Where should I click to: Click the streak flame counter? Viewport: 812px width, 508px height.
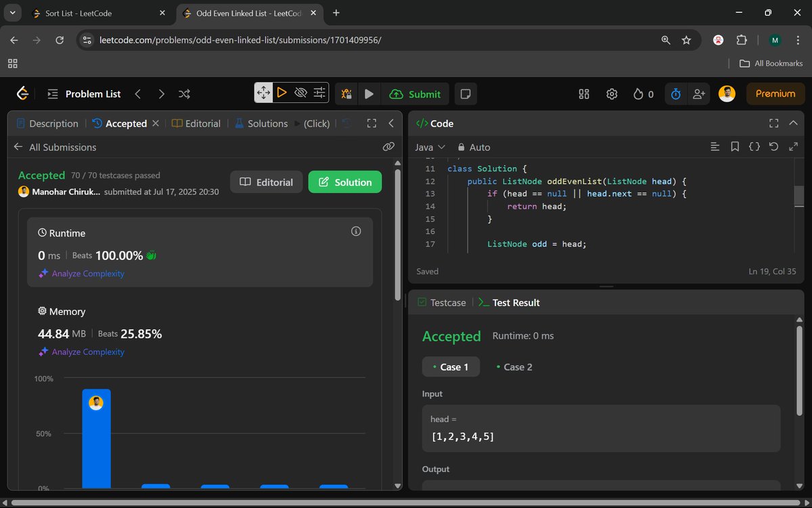644,94
